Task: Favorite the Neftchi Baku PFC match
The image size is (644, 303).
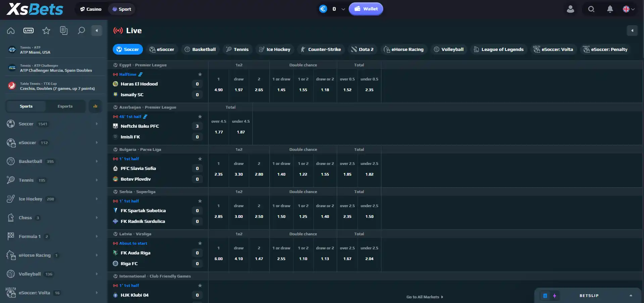Action: pyautogui.click(x=200, y=117)
